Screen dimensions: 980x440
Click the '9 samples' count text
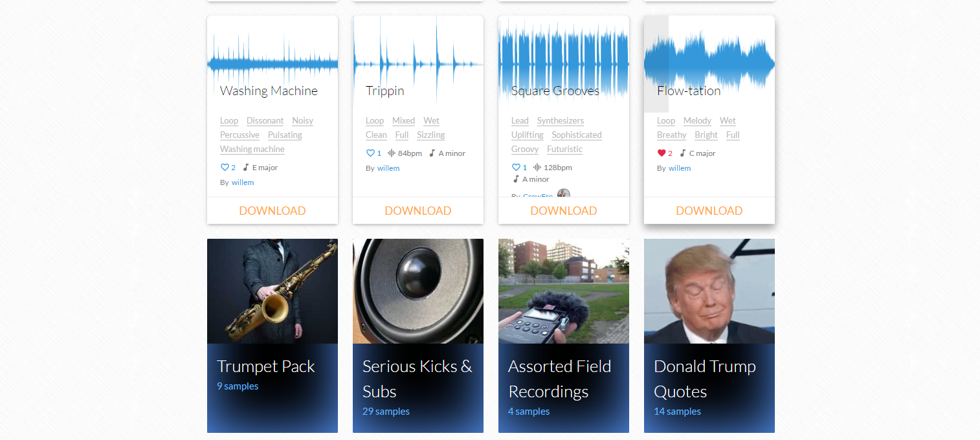pos(238,386)
